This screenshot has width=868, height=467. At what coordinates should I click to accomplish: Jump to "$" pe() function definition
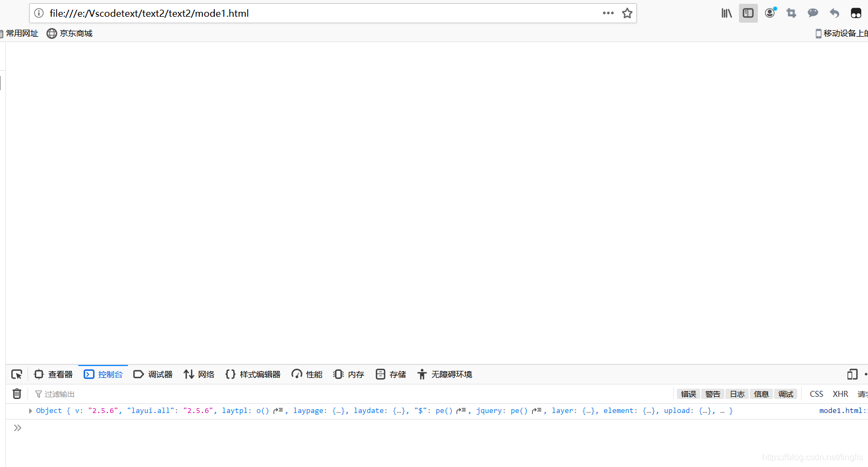click(x=461, y=411)
